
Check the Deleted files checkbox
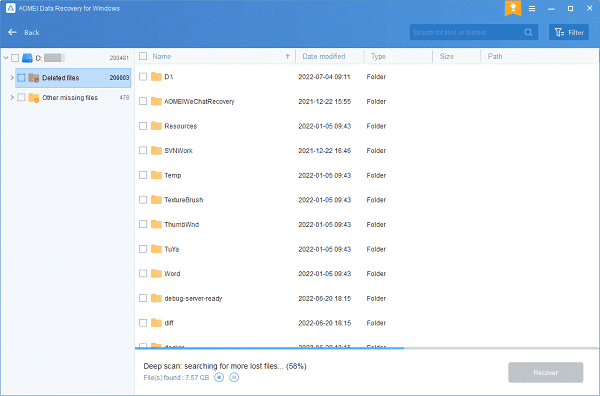pyautogui.click(x=21, y=78)
